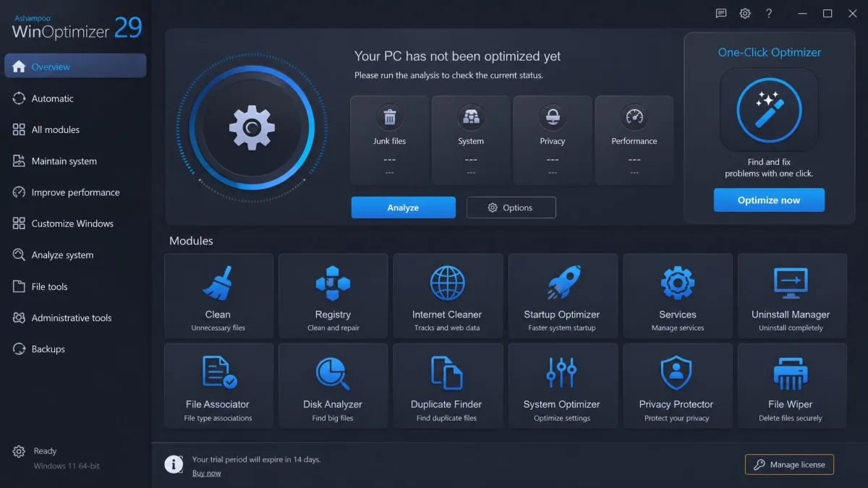
Task: Go to Overview in sidebar
Action: pos(75,66)
